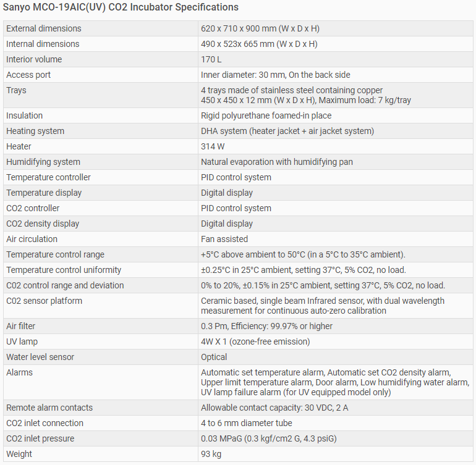Click the Trays description cell
The width and height of the screenshot is (476, 465).
tap(306, 95)
